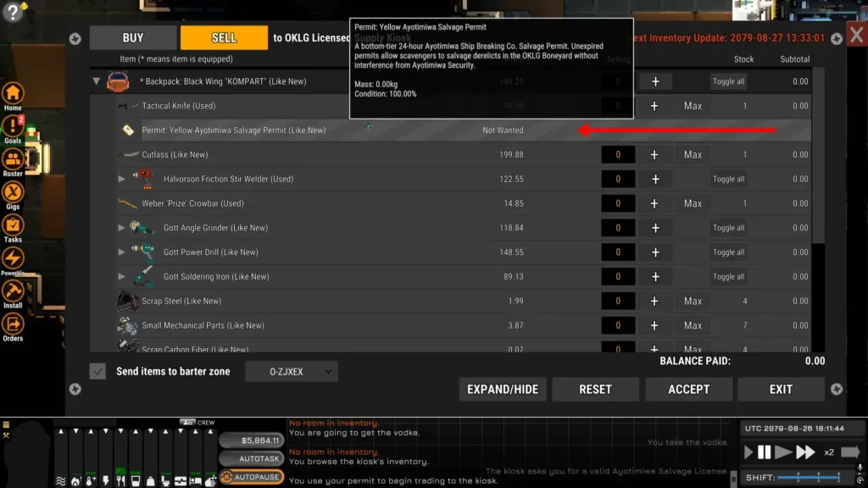This screenshot has width=868, height=488.
Task: Click the RESET button
Action: tap(596, 390)
